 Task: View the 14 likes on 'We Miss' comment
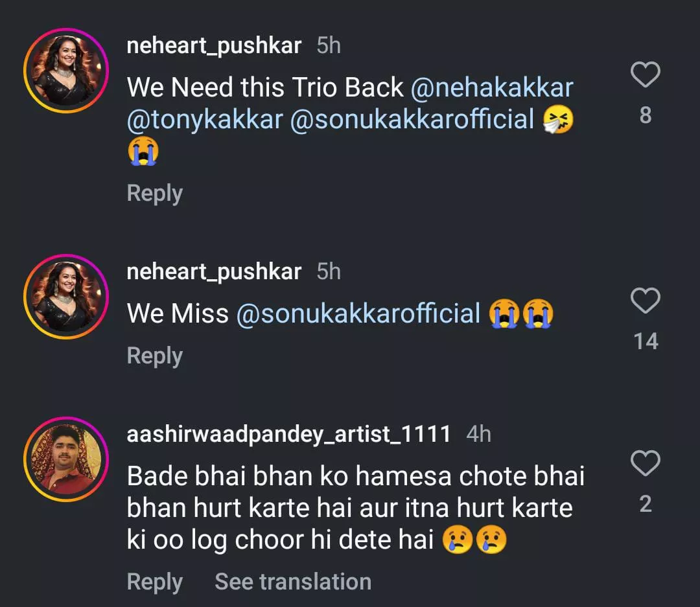click(x=646, y=341)
